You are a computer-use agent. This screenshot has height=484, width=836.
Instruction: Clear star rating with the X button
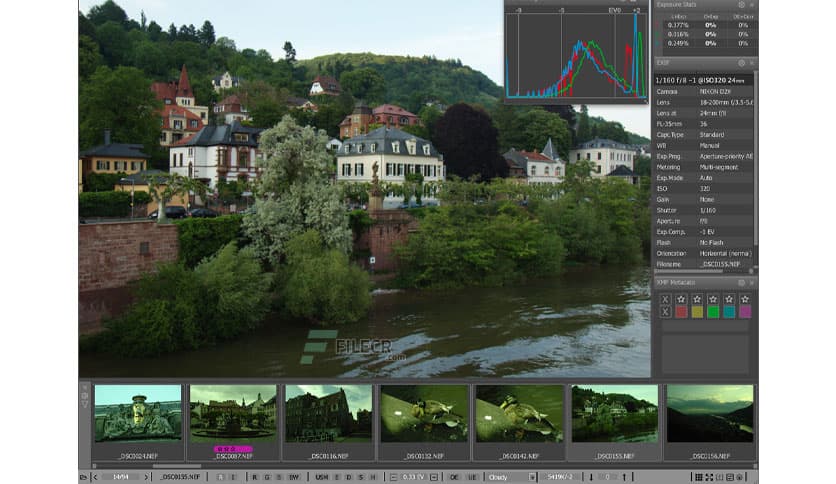pos(665,299)
